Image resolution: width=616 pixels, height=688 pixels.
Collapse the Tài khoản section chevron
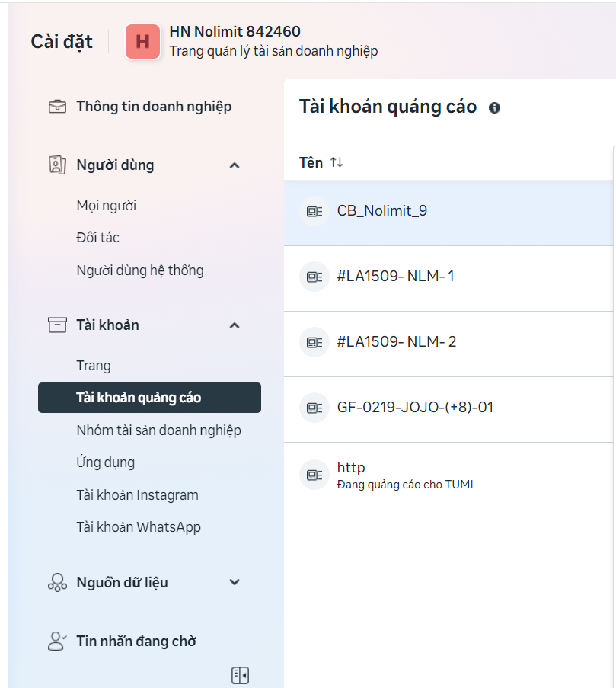click(235, 325)
